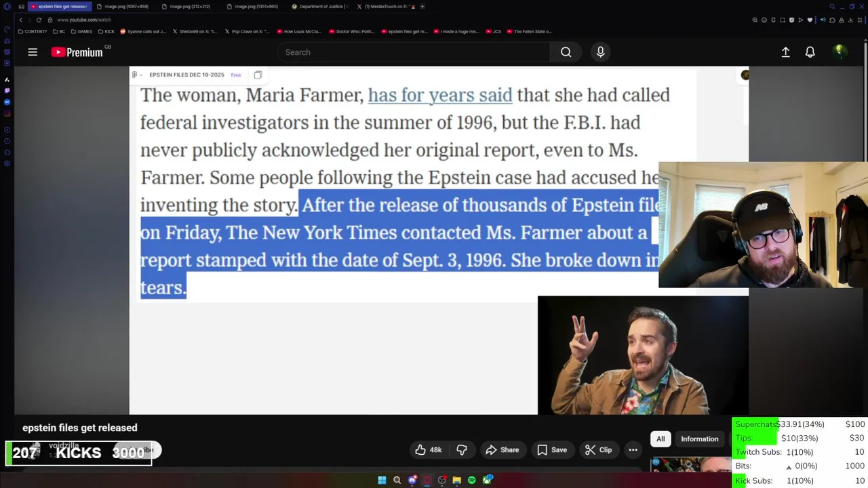Click the pin icon in browser toolbar
Image resolution: width=868 pixels, height=488 pixels.
(773, 20)
